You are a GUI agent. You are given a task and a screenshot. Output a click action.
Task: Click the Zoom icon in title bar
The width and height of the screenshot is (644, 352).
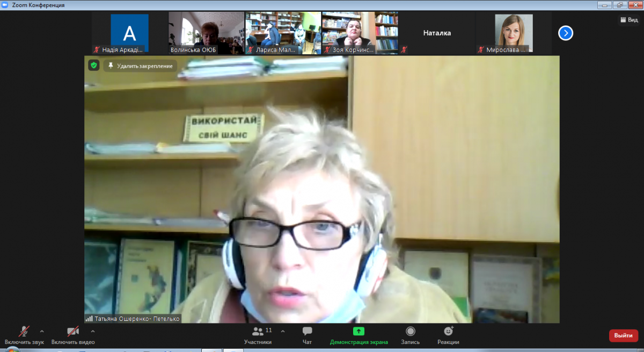click(x=6, y=5)
